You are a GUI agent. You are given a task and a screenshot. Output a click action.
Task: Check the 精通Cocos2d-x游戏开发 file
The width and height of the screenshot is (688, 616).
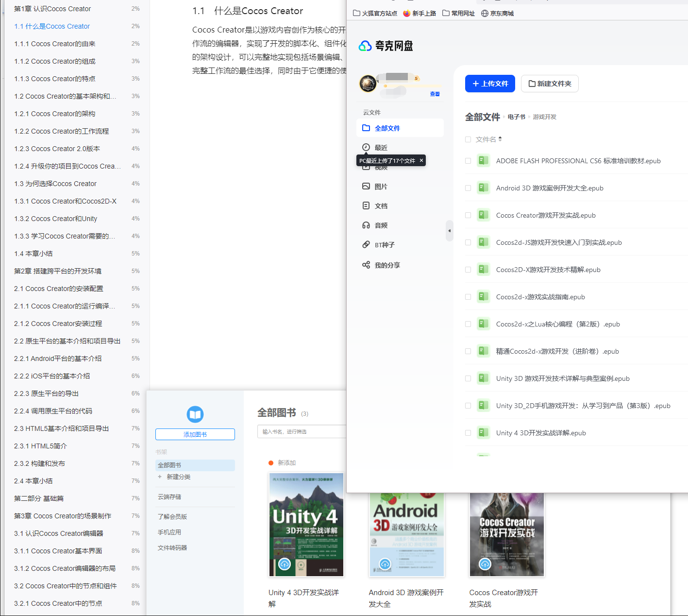point(468,351)
